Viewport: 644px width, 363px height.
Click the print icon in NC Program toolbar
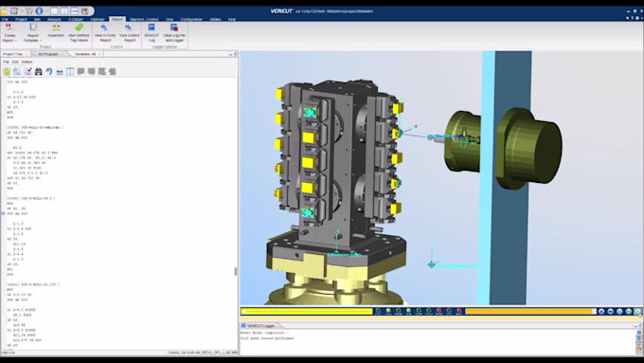pyautogui.click(x=60, y=71)
